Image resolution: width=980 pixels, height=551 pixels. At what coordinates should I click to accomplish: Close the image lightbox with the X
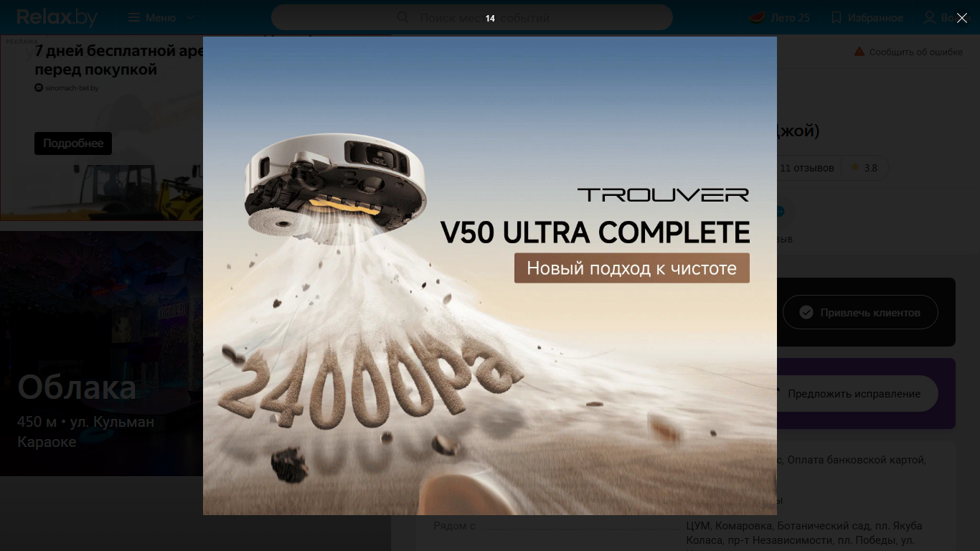(x=961, y=18)
